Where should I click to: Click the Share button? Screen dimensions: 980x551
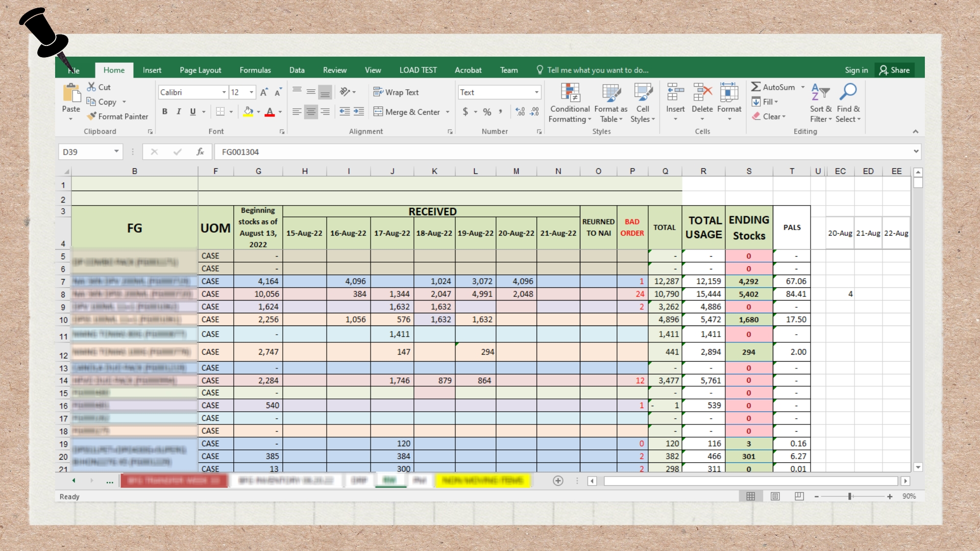[894, 70]
